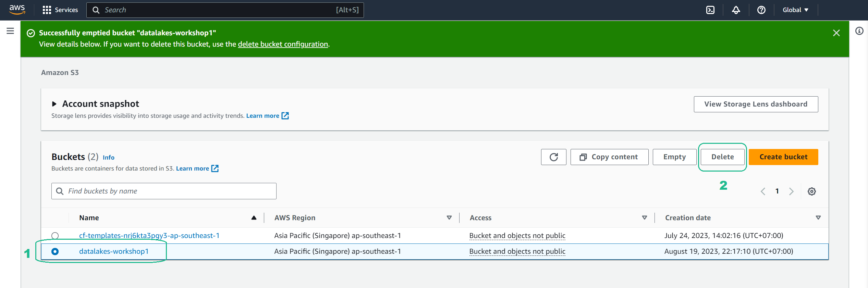This screenshot has width=868, height=288.
Task: Click region cell of cf-templates row
Action: pyautogui.click(x=337, y=236)
